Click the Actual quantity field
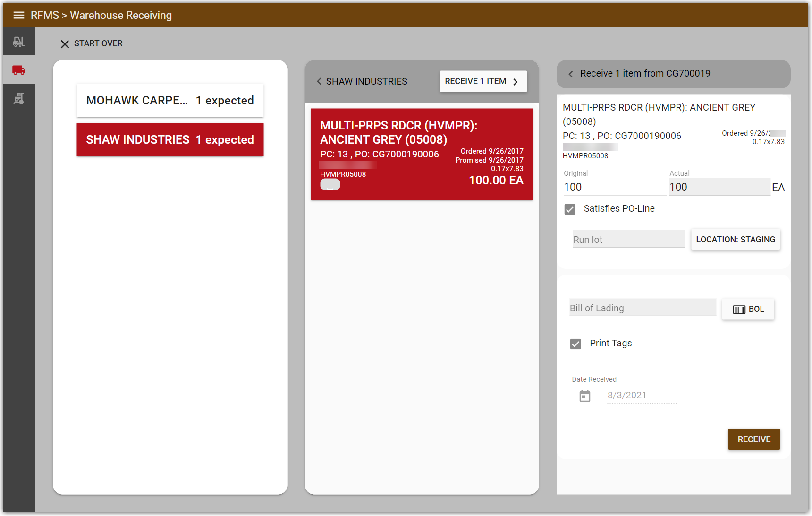 pos(719,187)
